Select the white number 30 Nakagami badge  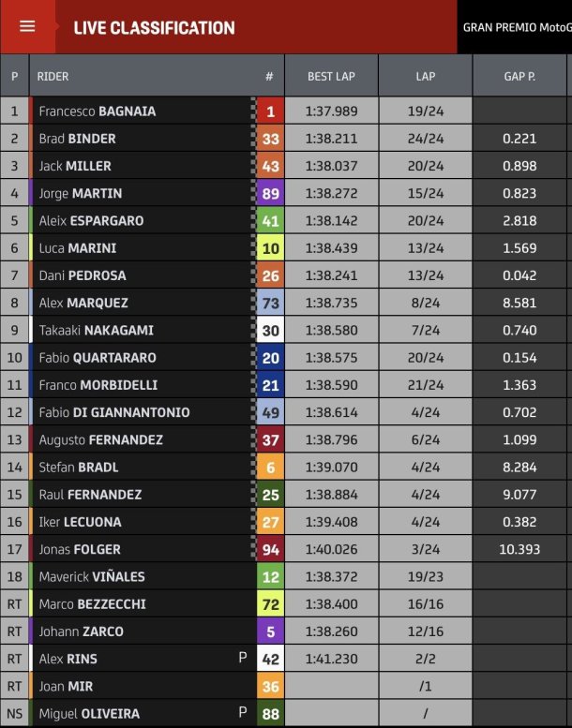[x=270, y=331]
